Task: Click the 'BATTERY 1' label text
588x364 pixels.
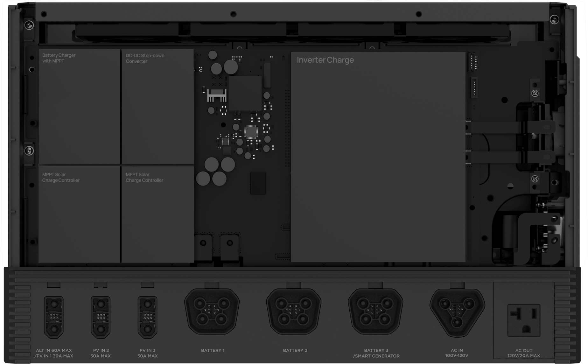Action: (x=213, y=350)
